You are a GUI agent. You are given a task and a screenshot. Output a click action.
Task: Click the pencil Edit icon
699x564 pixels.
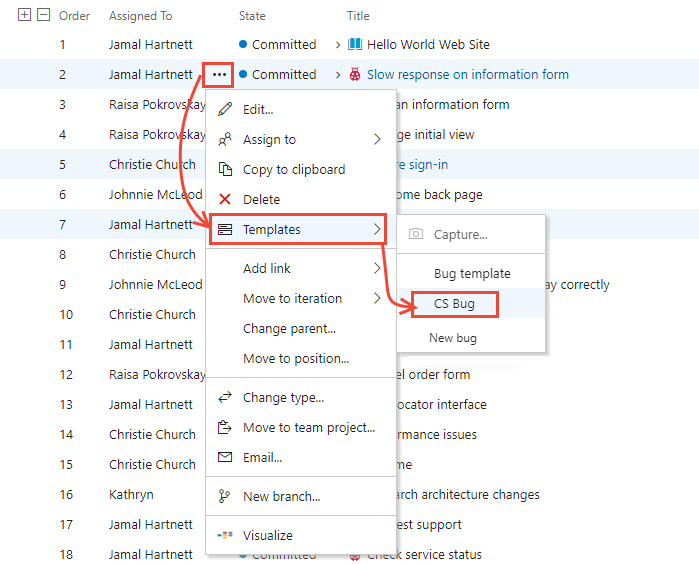(225, 109)
